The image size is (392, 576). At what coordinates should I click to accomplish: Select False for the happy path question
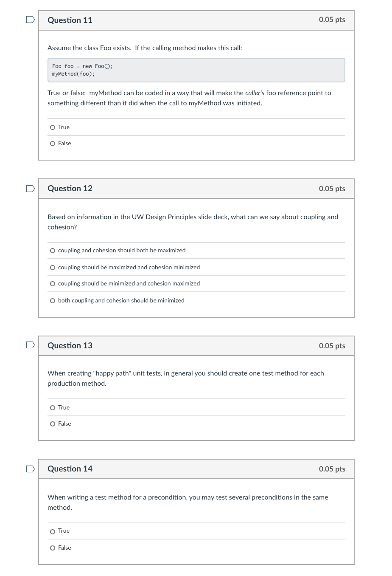53,424
